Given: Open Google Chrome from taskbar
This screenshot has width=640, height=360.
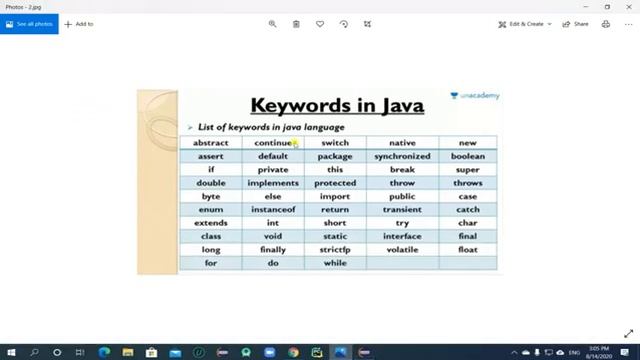Looking at the screenshot, I should (293, 352).
